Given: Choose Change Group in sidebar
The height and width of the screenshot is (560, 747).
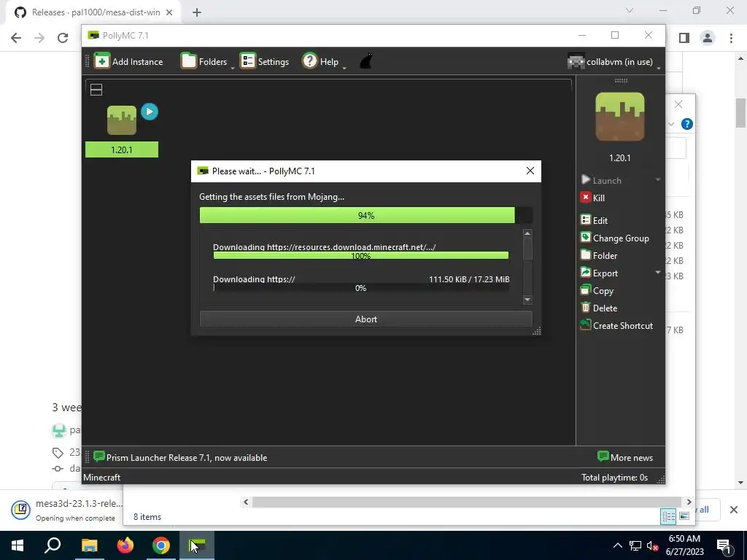Looking at the screenshot, I should pos(614,238).
